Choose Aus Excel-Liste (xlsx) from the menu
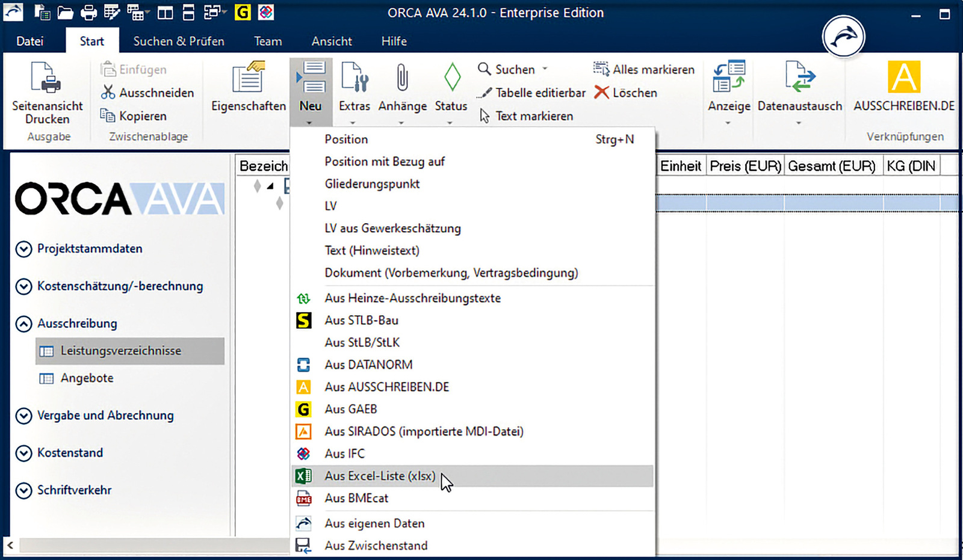 click(380, 476)
